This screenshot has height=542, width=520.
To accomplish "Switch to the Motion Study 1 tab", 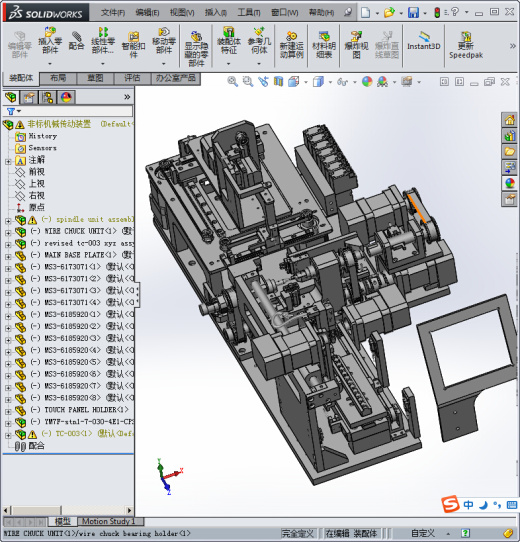I will pyautogui.click(x=108, y=521).
